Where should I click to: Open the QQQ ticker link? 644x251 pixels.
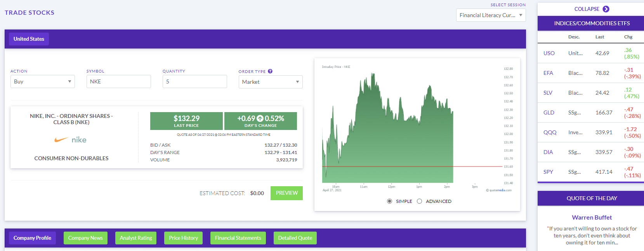coord(550,132)
